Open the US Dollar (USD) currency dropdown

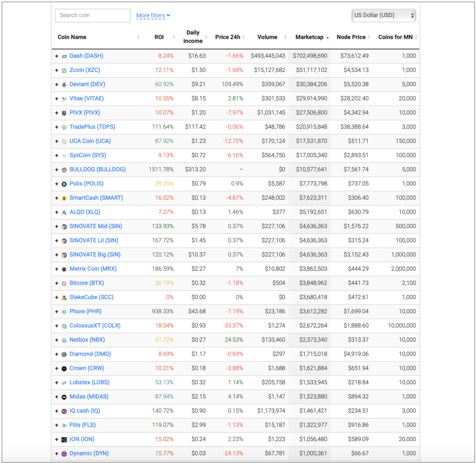[384, 15]
